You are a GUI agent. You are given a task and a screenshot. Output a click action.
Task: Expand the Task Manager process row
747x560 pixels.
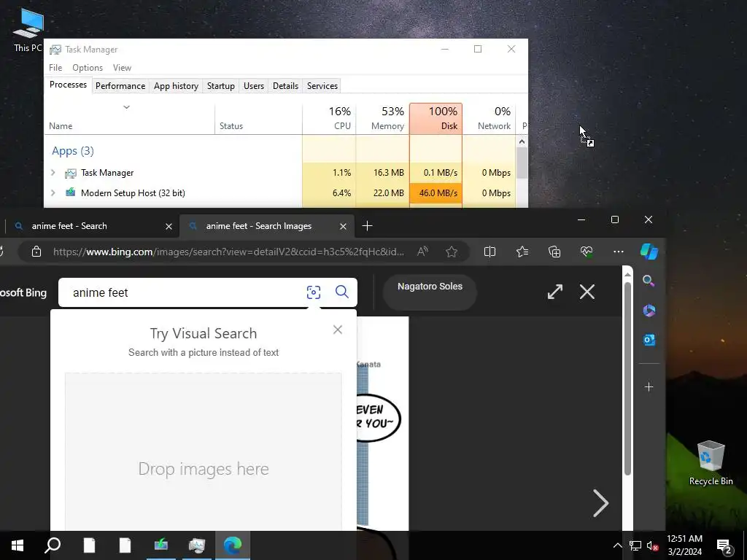pyautogui.click(x=53, y=172)
